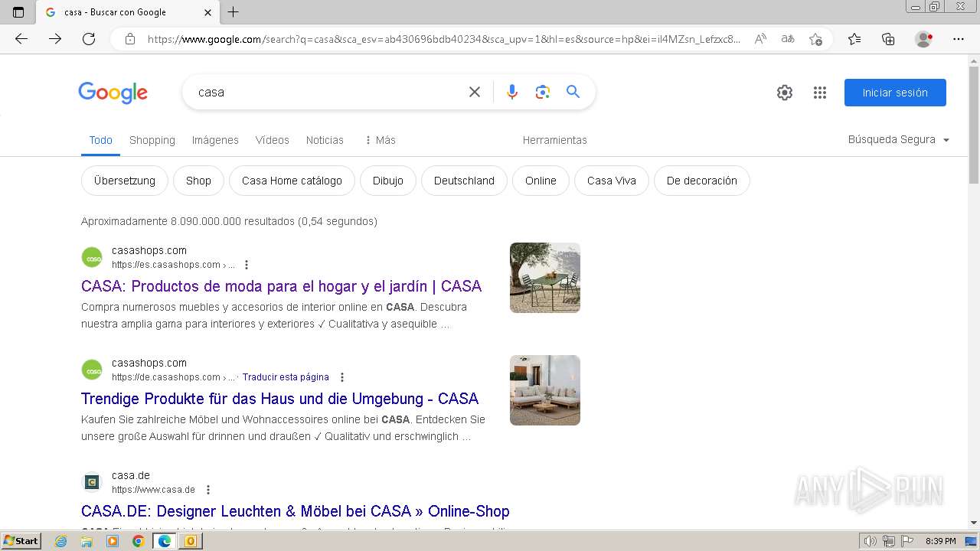
Task: Click the Iniciar sesión button
Action: pos(895,93)
